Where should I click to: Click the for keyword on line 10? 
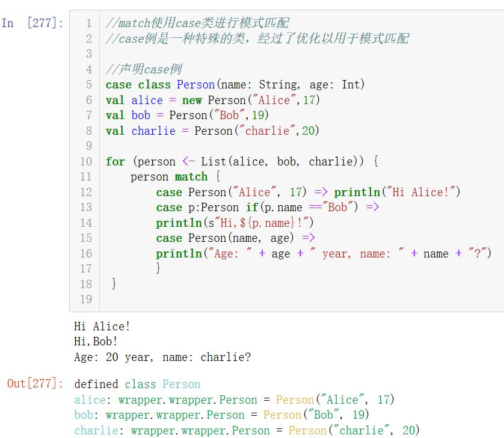[115, 161]
